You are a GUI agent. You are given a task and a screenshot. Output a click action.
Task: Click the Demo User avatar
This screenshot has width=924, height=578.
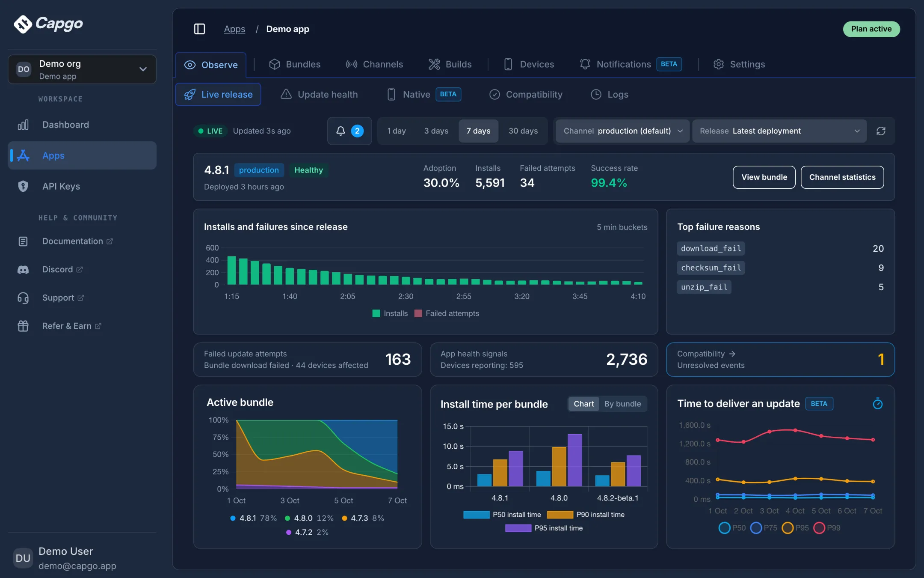point(23,558)
